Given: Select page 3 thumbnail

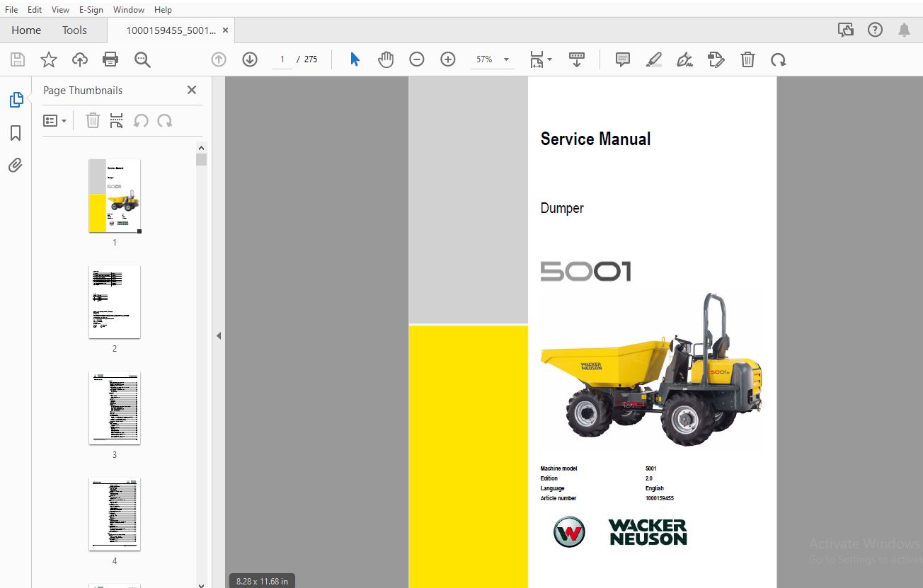Looking at the screenshot, I should pyautogui.click(x=115, y=408).
